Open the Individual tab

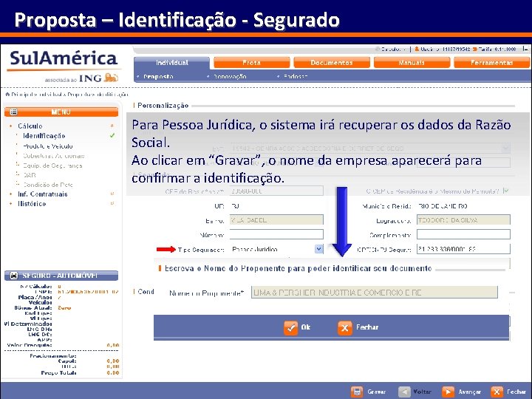pyautogui.click(x=172, y=63)
